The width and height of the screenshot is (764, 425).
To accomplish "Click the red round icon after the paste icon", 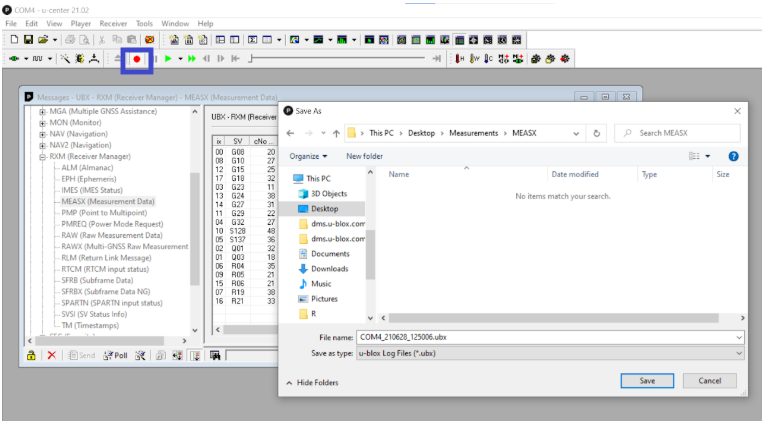I will 150,39.
